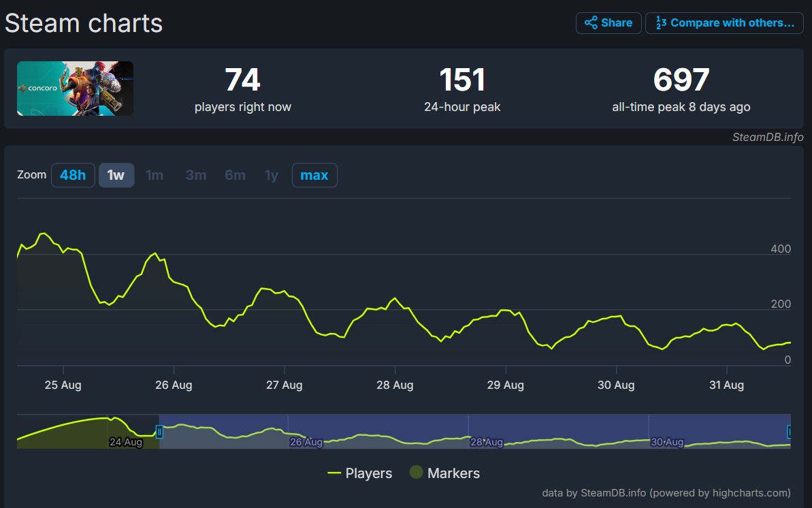Select the 48h zoom range
812x508 pixels.
point(73,175)
